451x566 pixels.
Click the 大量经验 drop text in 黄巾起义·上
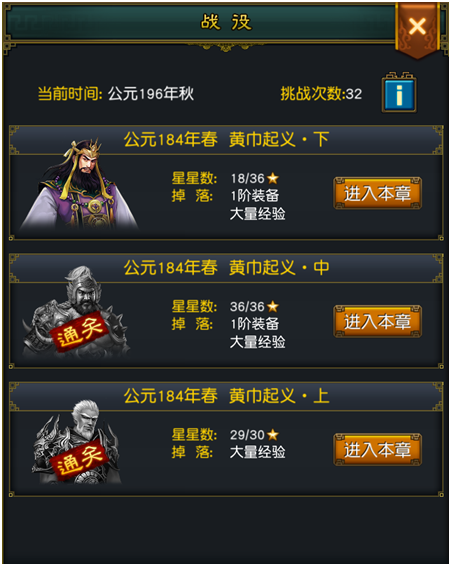(x=257, y=452)
